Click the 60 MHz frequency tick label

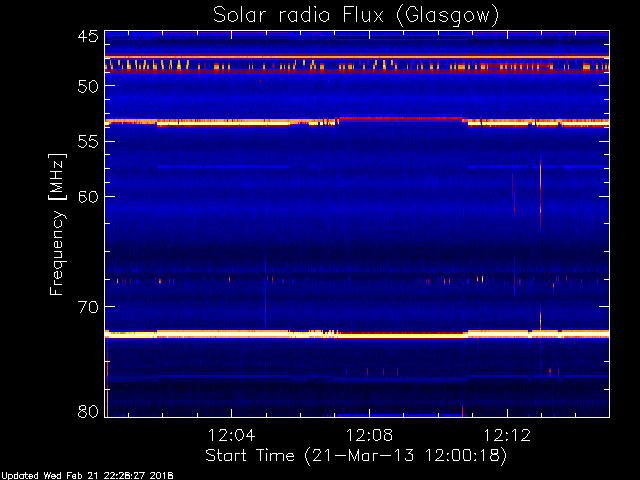(88, 197)
